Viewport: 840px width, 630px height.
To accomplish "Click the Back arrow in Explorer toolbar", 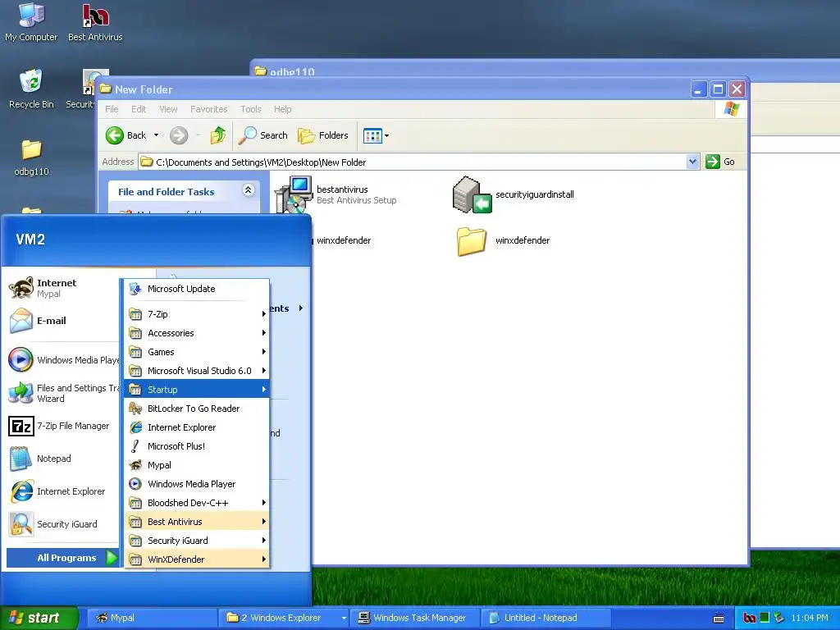I will pyautogui.click(x=126, y=135).
